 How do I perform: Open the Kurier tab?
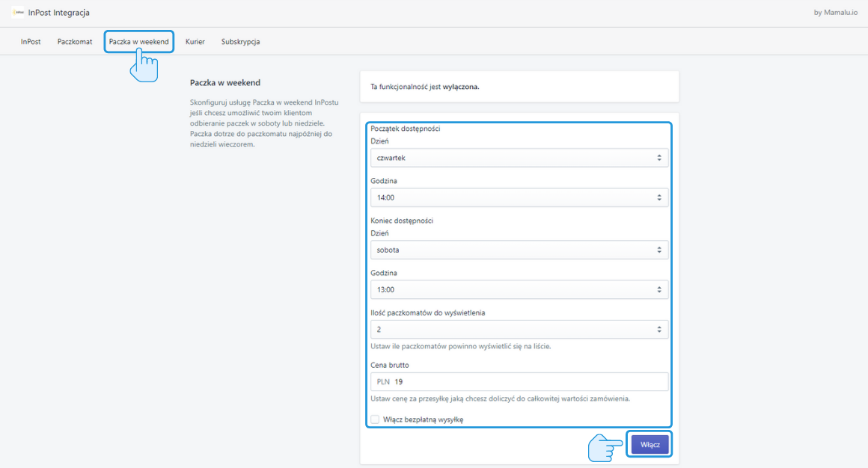click(x=195, y=41)
